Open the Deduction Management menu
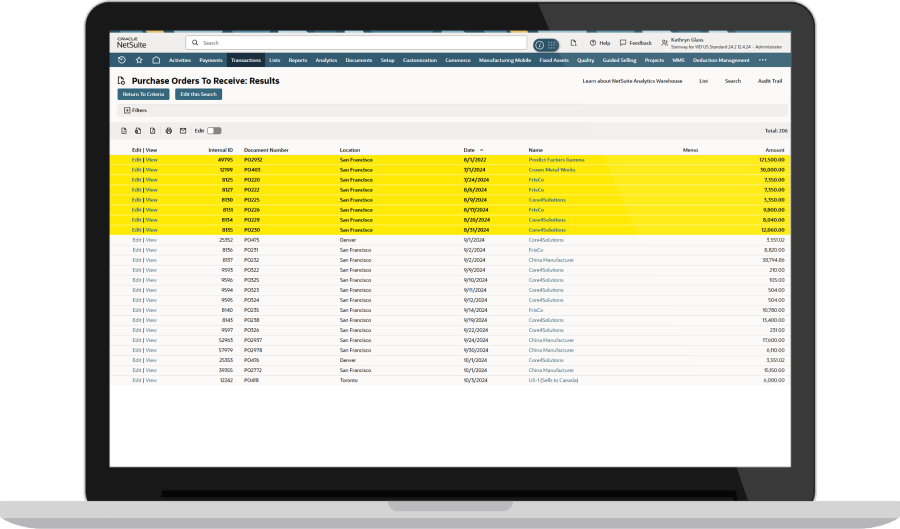The width and height of the screenshot is (900, 529). 721,60
